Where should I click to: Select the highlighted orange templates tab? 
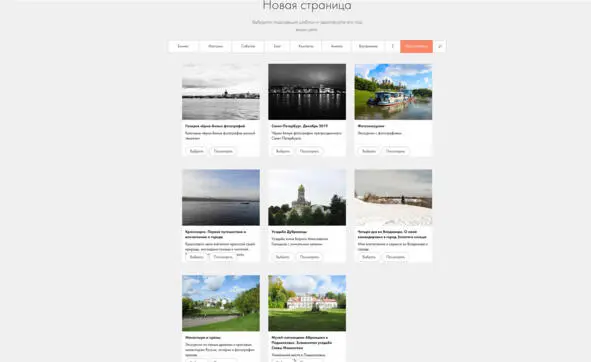tap(416, 46)
